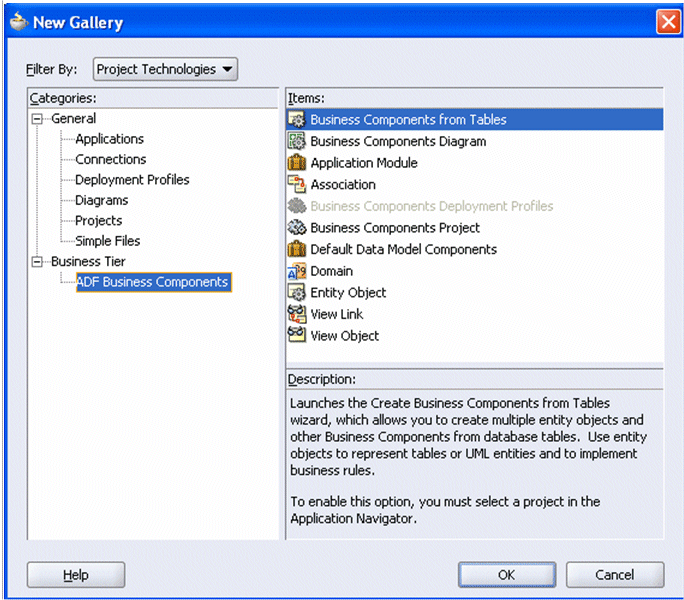Screen dimensions: 684x600
Task: Select the Simple Files category
Action: pyautogui.click(x=107, y=241)
